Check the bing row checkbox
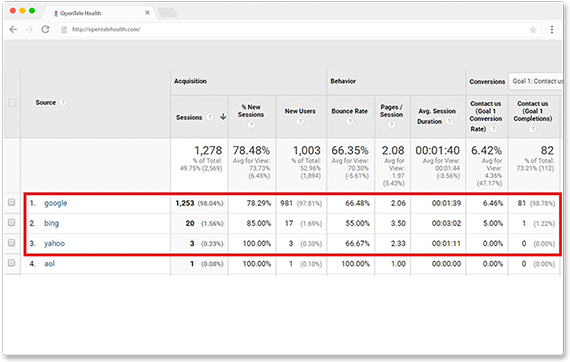 point(12,222)
